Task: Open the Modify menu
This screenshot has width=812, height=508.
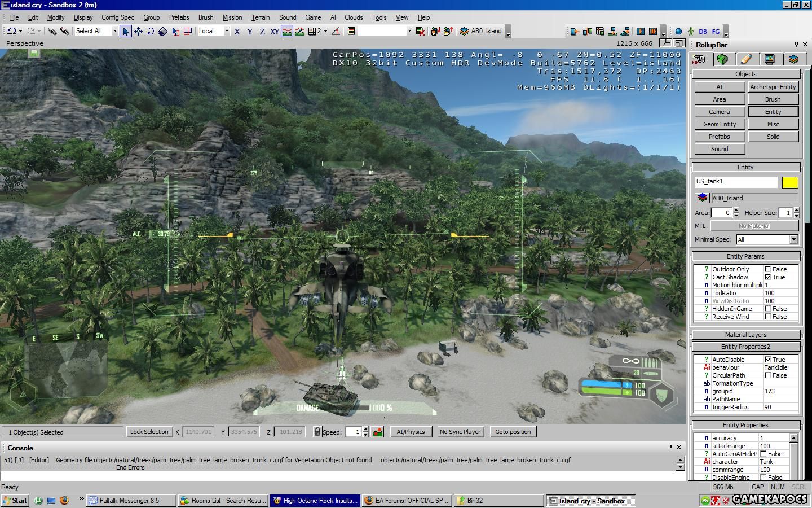Action: pyautogui.click(x=56, y=17)
